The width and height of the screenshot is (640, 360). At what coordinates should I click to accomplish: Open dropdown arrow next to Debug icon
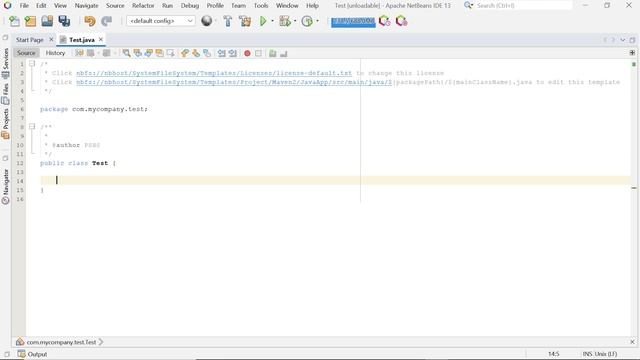(295, 21)
